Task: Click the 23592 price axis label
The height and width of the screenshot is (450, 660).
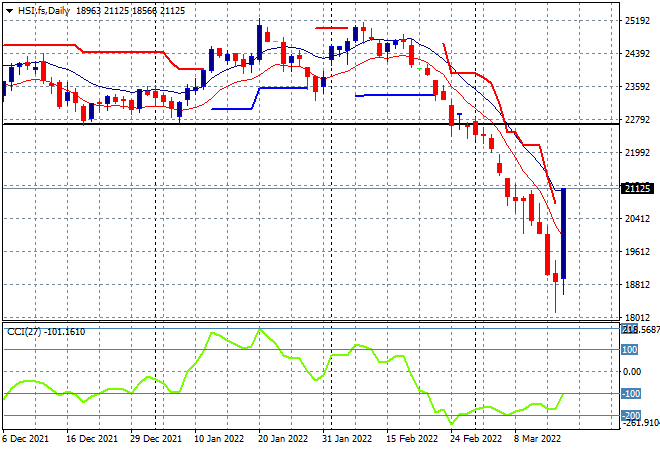Action: click(637, 87)
